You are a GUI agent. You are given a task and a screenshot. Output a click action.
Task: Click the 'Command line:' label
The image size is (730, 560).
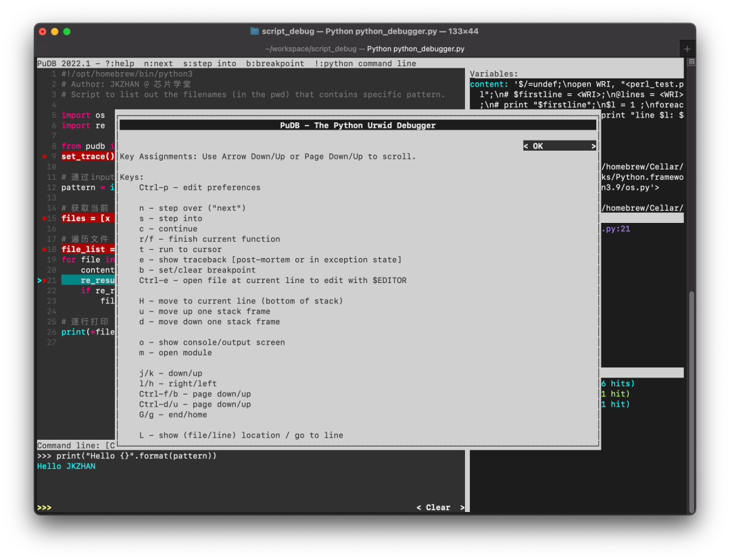tap(68, 446)
